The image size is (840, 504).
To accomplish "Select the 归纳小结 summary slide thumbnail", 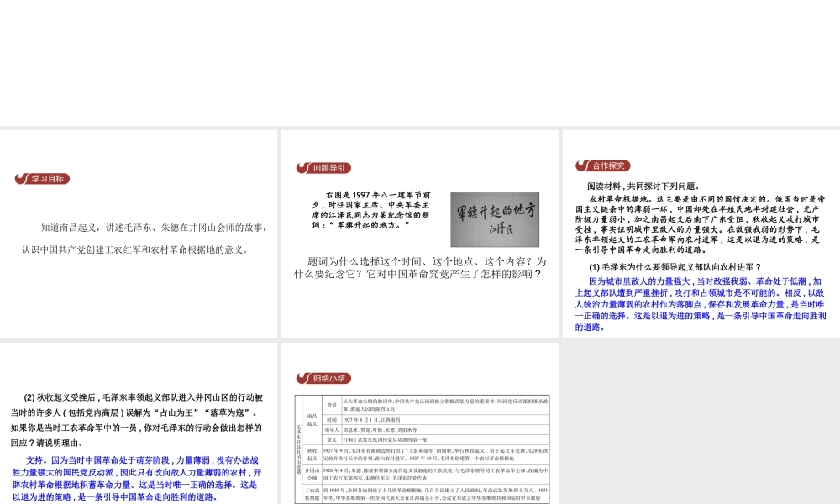I will pyautogui.click(x=419, y=423).
